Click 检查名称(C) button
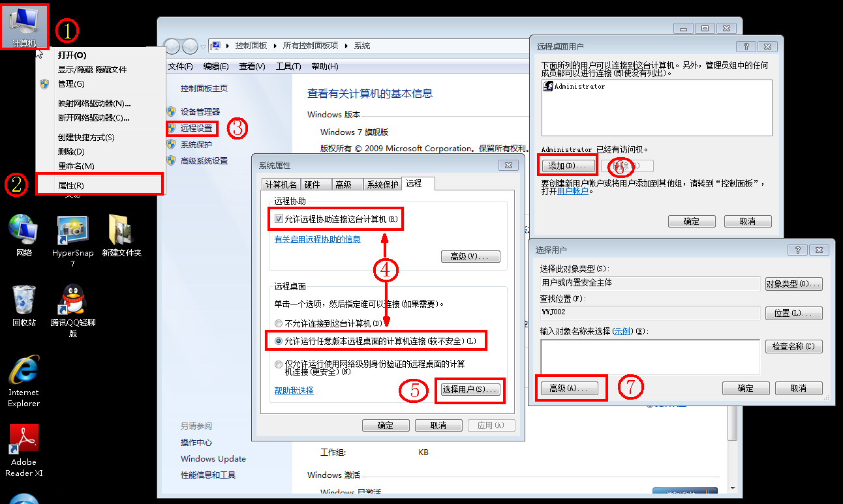The image size is (843, 504). click(x=793, y=346)
